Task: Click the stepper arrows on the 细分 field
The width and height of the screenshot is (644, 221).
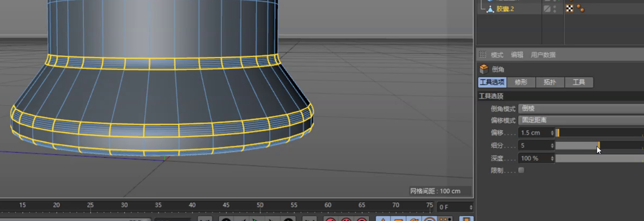Action: coord(552,146)
